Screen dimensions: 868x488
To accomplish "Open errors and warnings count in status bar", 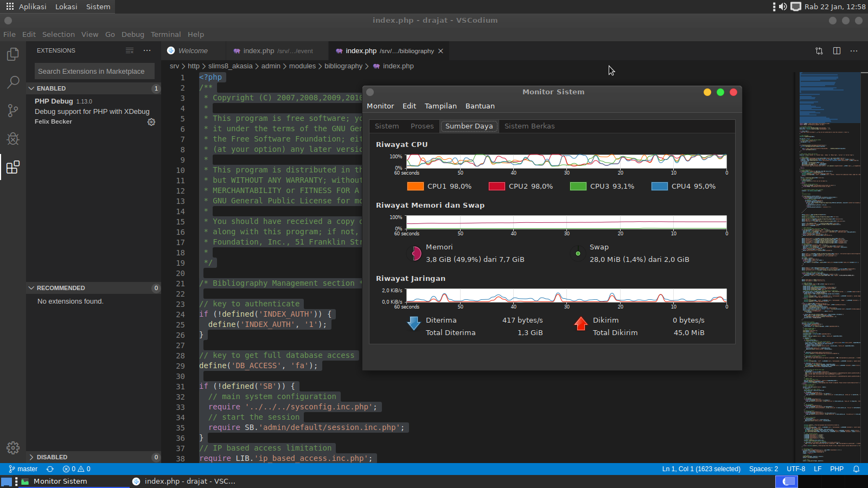I will coord(76,469).
